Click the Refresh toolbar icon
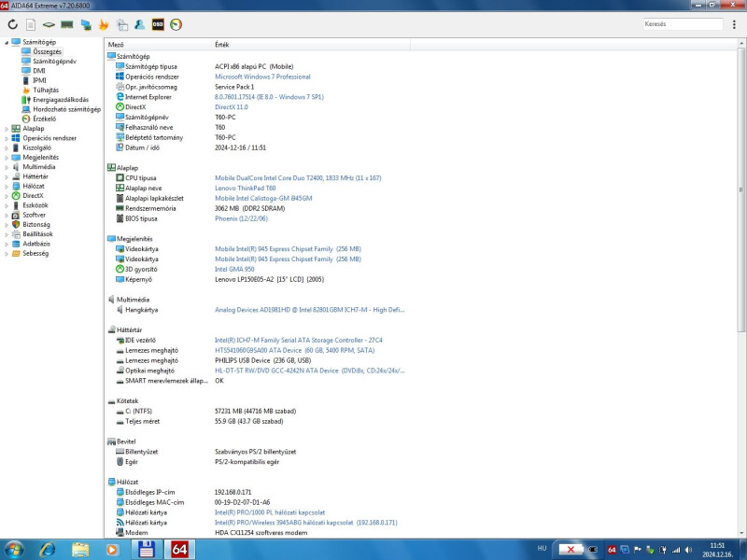This screenshot has width=747, height=560. tap(12, 24)
